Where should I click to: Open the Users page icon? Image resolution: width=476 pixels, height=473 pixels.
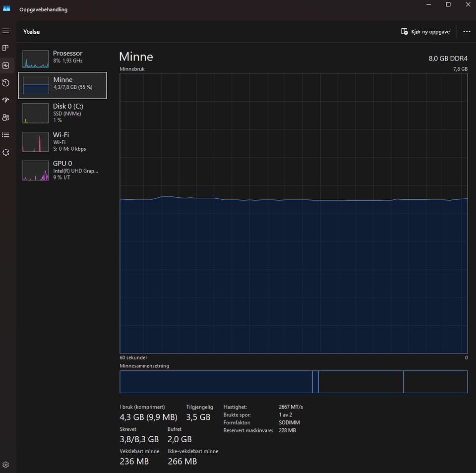tap(6, 118)
